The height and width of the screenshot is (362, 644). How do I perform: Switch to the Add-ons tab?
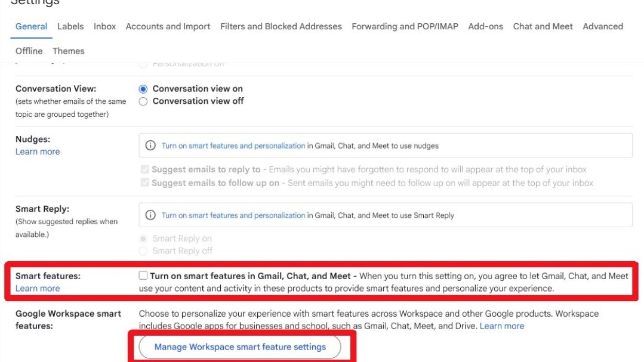(x=485, y=26)
